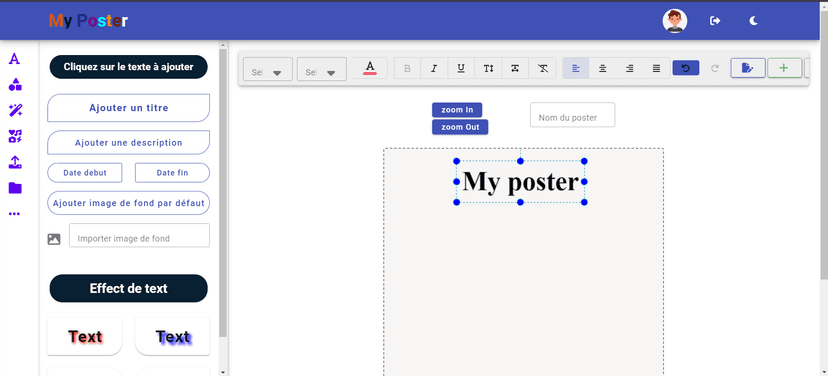Toggle bold formatting
Viewport: 828px width, 376px height.
[407, 68]
